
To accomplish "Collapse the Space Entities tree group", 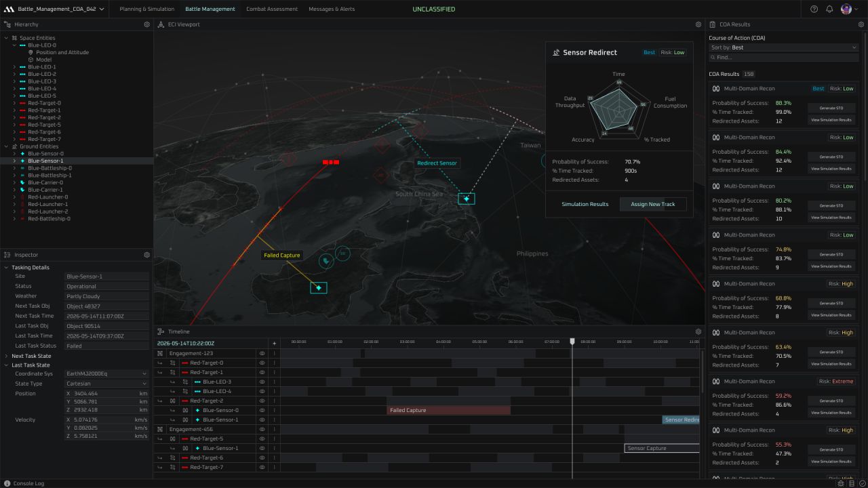I will point(6,38).
